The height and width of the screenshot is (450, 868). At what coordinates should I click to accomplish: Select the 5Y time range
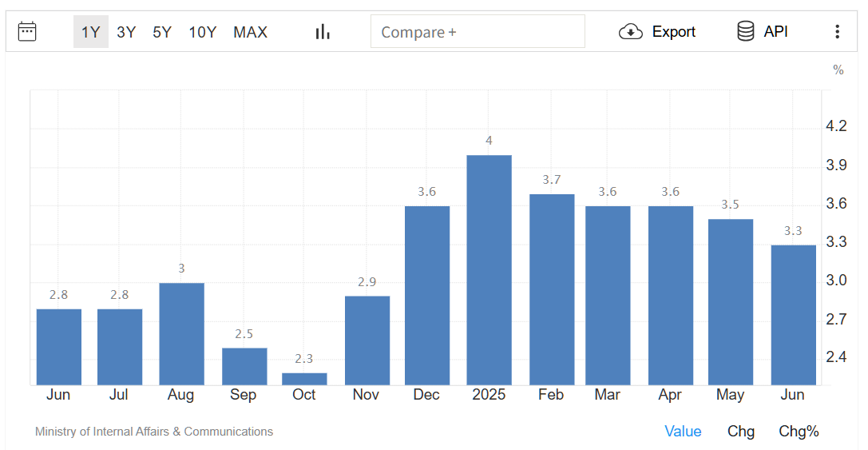162,32
